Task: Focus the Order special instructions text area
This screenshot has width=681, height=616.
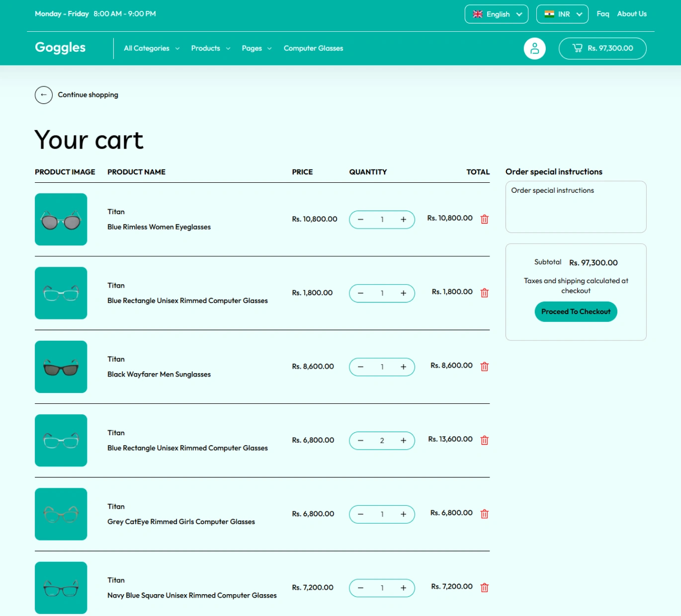Action: pyautogui.click(x=576, y=207)
